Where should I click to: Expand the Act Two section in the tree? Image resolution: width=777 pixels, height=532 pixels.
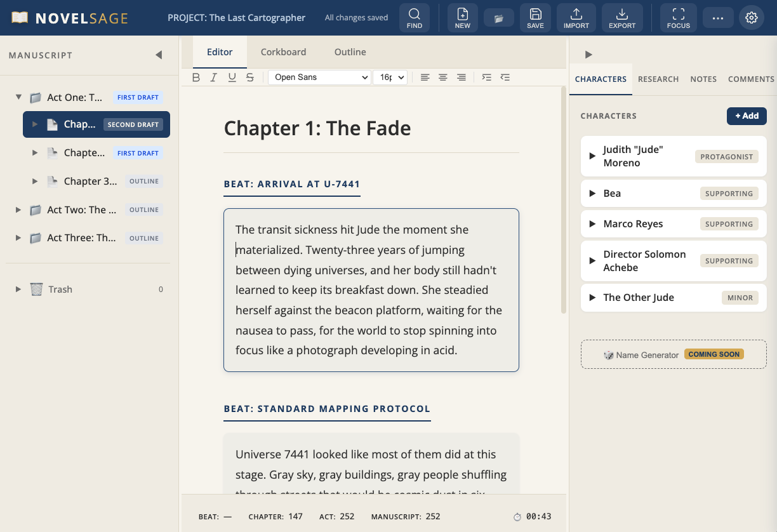[x=18, y=209]
